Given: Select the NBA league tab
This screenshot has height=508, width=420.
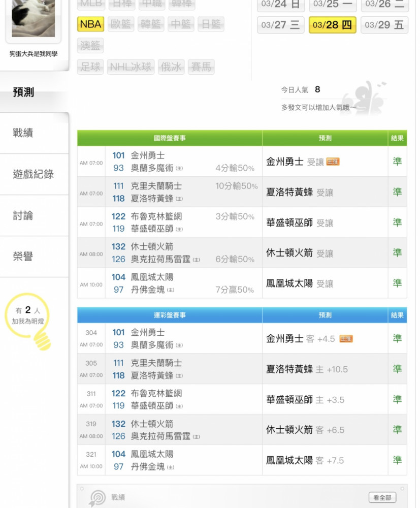Looking at the screenshot, I should click(91, 24).
